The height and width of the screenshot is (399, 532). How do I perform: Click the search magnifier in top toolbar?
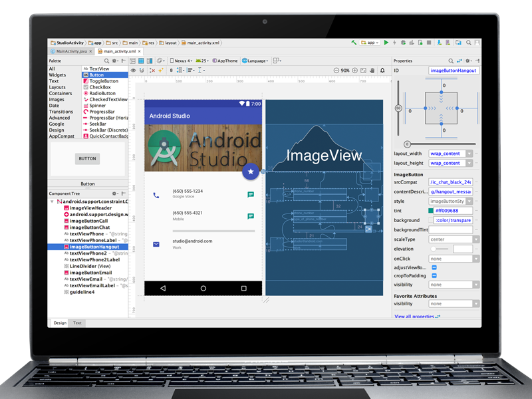click(x=469, y=43)
